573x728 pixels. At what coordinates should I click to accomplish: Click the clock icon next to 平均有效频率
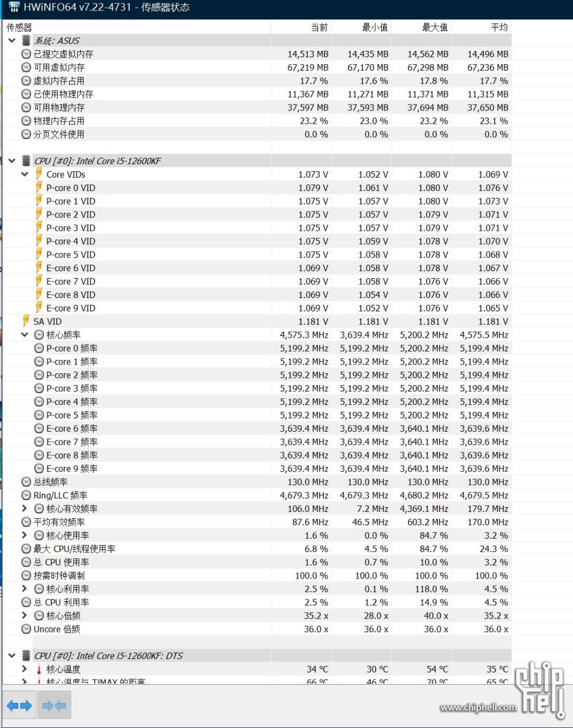[x=26, y=522]
